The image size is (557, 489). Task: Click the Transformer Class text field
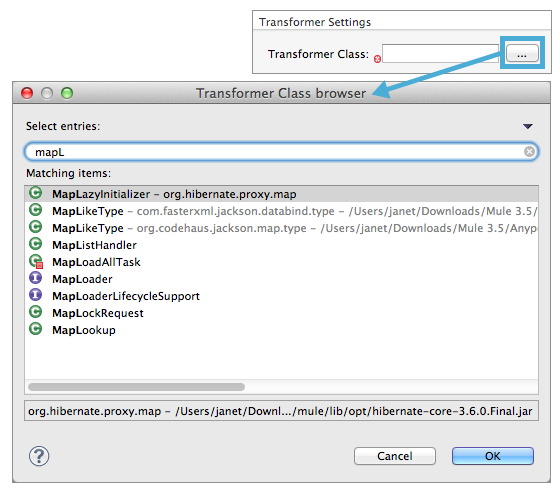(440, 54)
